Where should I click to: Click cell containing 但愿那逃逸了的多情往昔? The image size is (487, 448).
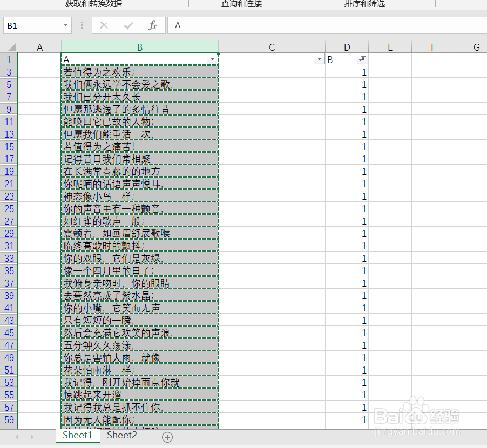(140, 109)
